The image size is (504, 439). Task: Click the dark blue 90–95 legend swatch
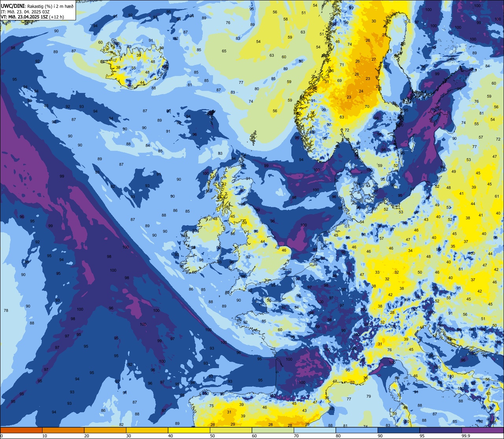398,430
